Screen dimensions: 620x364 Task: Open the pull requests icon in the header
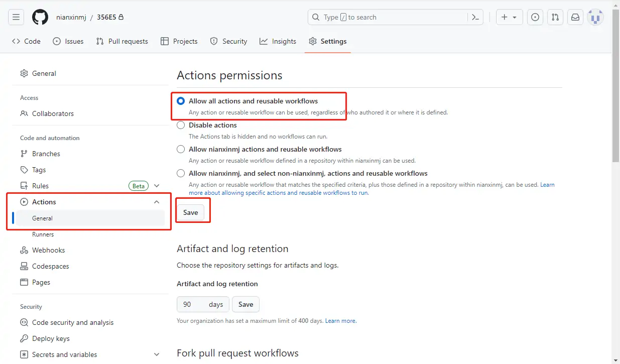[x=555, y=17]
